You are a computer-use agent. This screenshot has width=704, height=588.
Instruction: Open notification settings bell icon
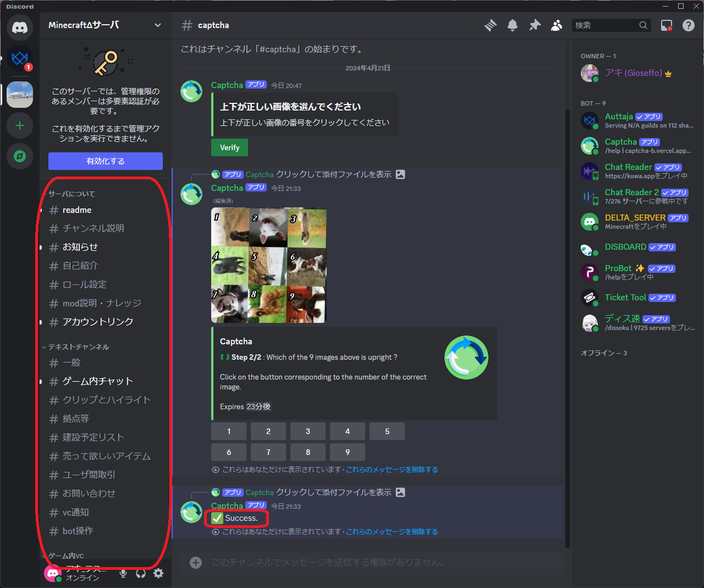click(512, 25)
